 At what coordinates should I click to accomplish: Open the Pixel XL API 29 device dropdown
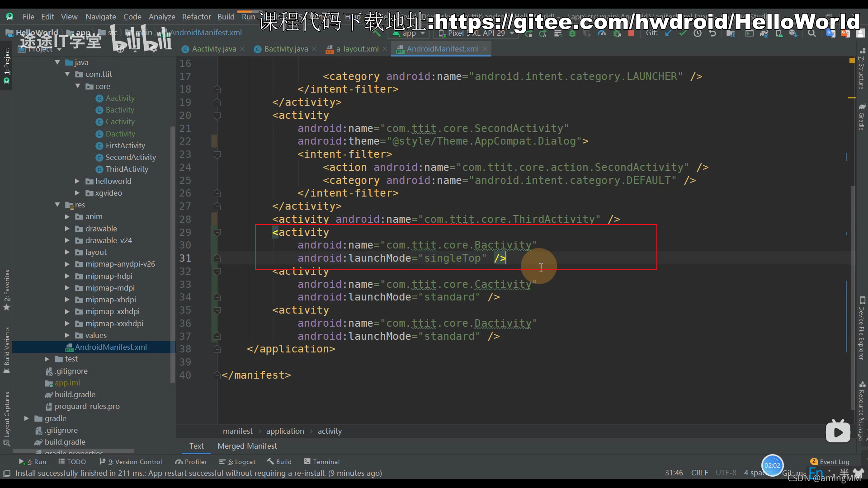coord(476,33)
